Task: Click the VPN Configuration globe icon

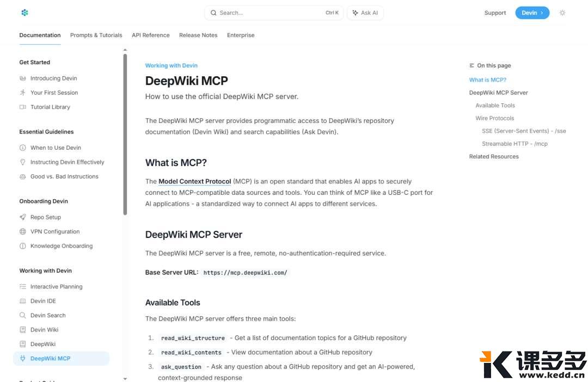Action: (x=23, y=232)
